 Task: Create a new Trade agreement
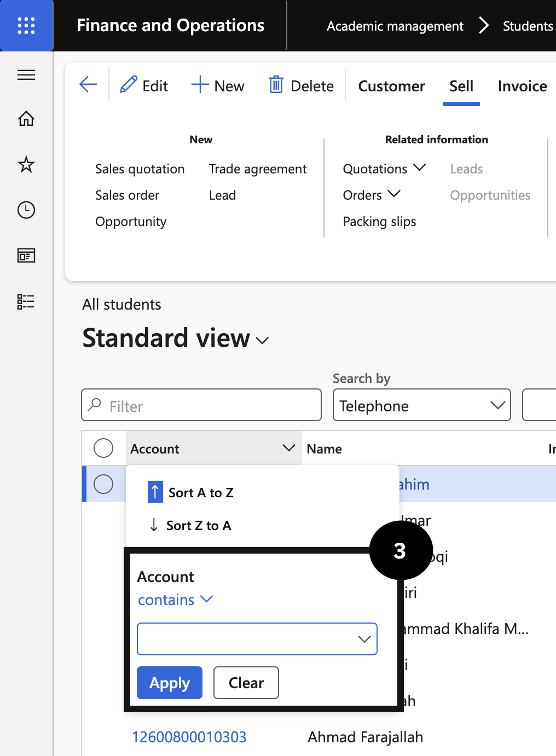pos(258,169)
